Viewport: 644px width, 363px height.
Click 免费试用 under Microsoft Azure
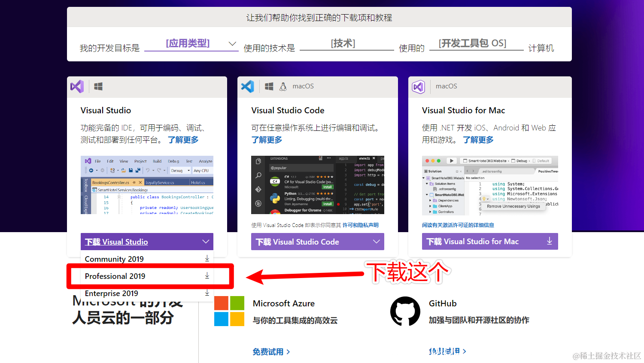pos(268,351)
